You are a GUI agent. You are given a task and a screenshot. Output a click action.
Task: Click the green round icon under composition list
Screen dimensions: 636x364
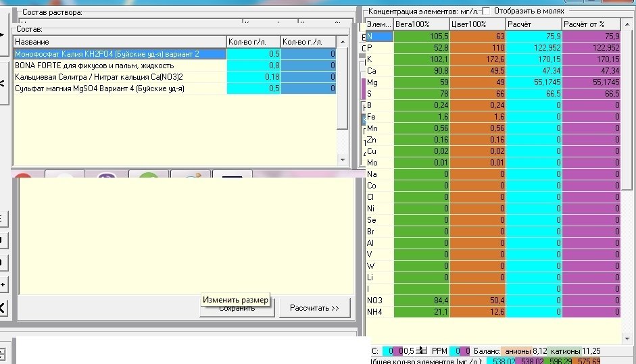pyautogui.click(x=149, y=175)
